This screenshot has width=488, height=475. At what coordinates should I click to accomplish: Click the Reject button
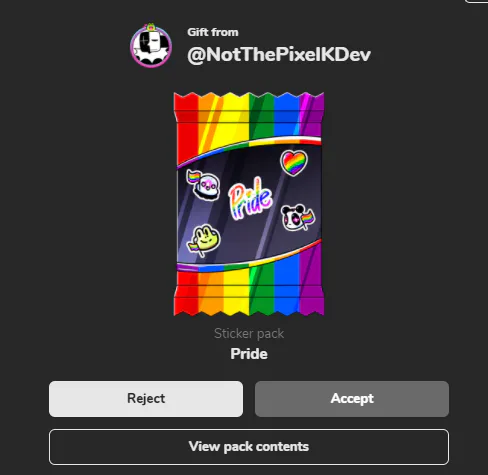tap(146, 399)
